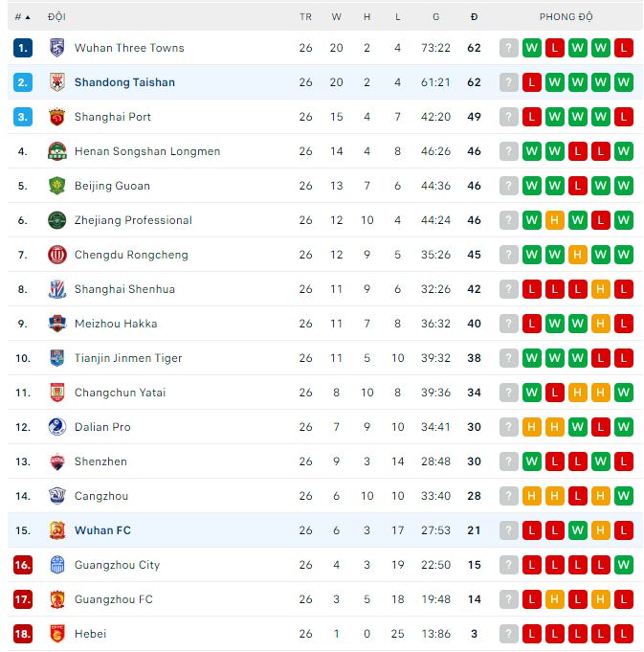Open the Meizhou Hakka team page
The height and width of the screenshot is (652, 644).
point(116,324)
